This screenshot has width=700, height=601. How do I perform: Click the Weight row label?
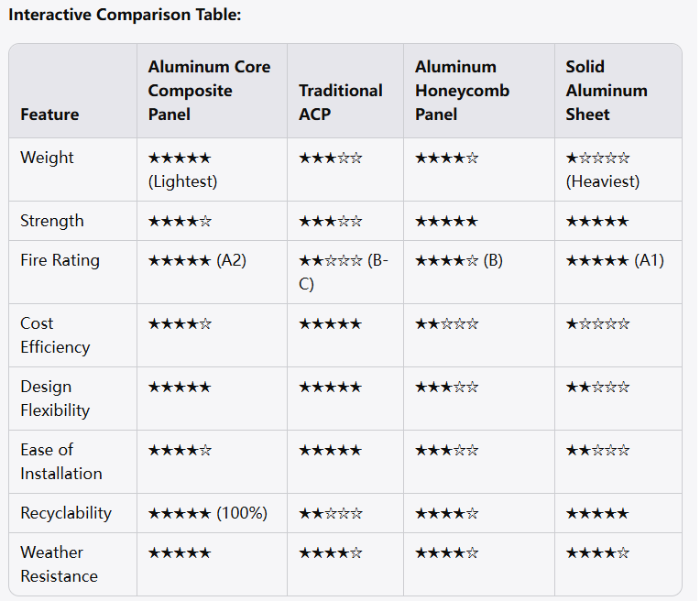click(47, 158)
